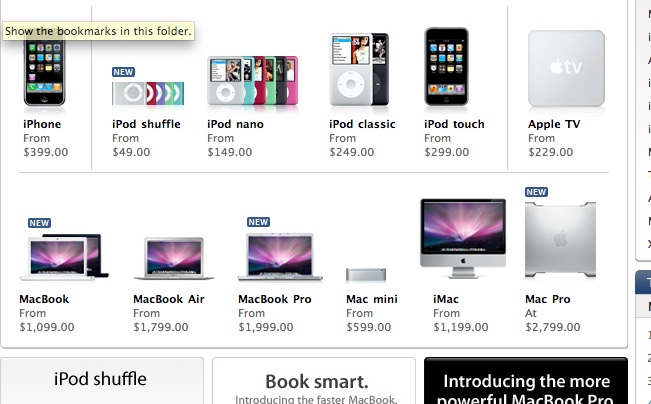Click the Mac Pro tower image
The height and width of the screenshot is (404, 651).
click(x=560, y=240)
